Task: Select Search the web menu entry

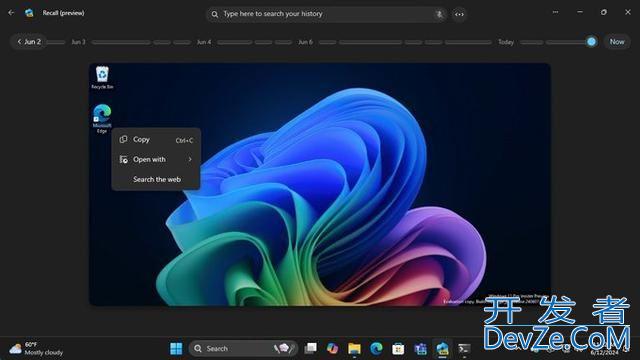Action: (157, 180)
